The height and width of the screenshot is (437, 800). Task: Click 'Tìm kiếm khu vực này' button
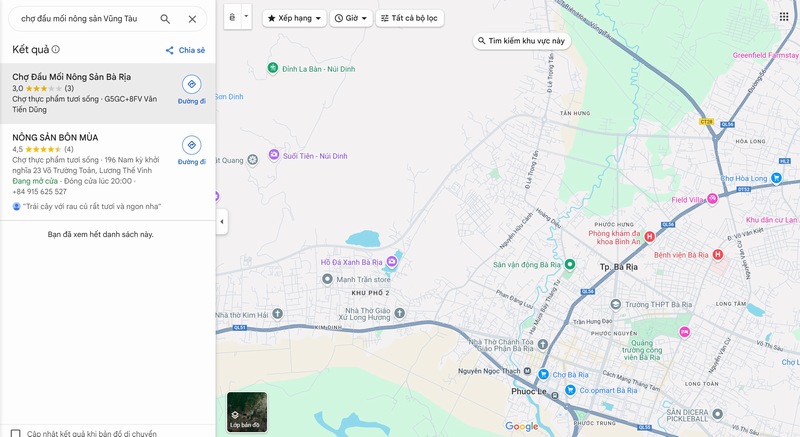click(x=521, y=41)
